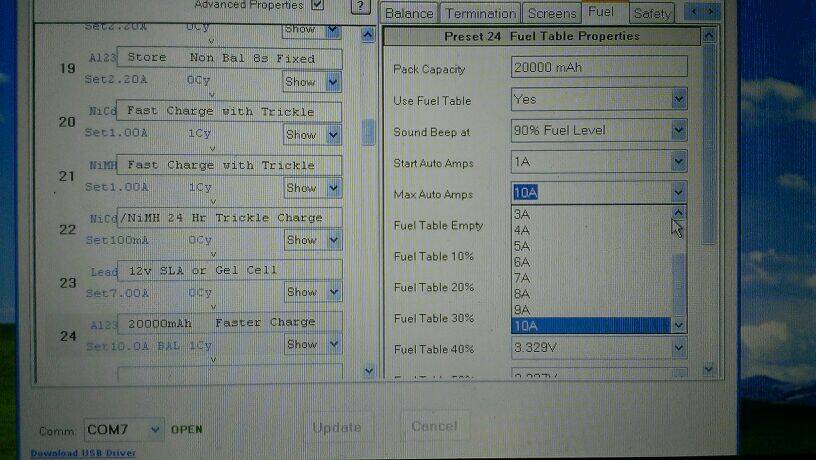Choose 4A in the amps list
Viewport: 816px width, 460px height.
pos(591,230)
